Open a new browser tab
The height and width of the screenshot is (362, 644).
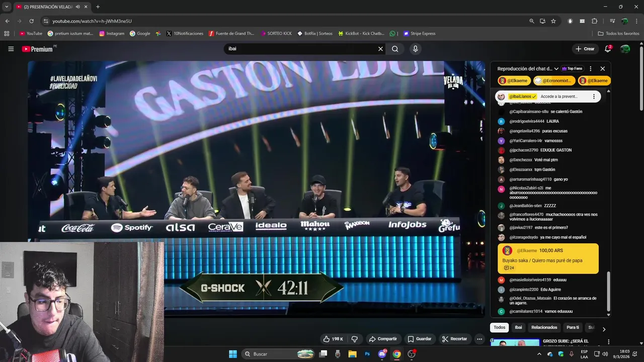pyautogui.click(x=98, y=7)
